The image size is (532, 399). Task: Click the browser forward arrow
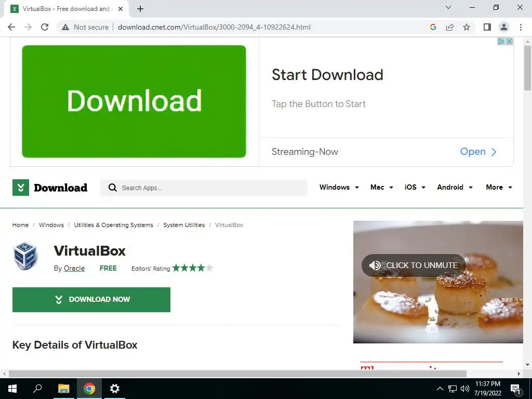(28, 27)
